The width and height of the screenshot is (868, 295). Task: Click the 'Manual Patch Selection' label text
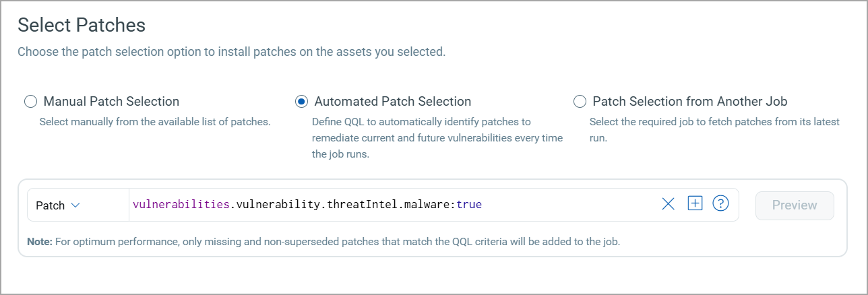(x=111, y=102)
